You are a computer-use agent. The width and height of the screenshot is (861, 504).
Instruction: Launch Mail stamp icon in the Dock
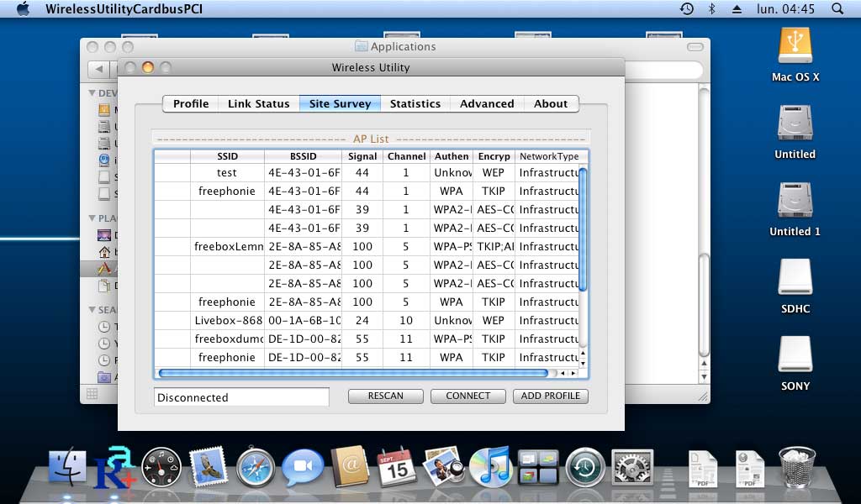209,467
